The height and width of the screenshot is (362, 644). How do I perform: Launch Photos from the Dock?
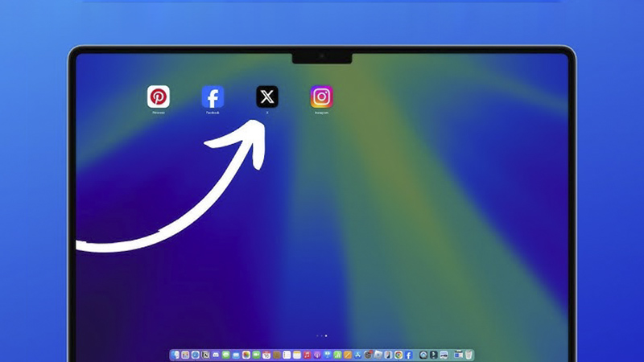(246, 355)
